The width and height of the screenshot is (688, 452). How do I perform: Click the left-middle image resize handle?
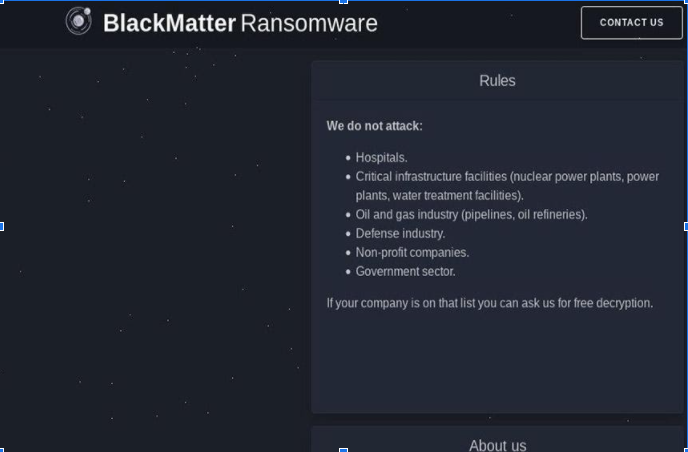pyautogui.click(x=2, y=226)
